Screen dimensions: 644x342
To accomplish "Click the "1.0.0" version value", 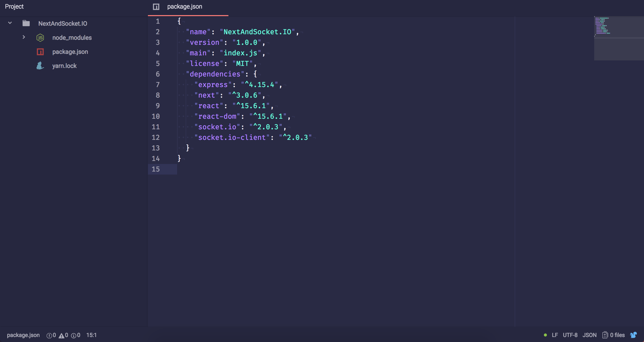I will tap(247, 42).
